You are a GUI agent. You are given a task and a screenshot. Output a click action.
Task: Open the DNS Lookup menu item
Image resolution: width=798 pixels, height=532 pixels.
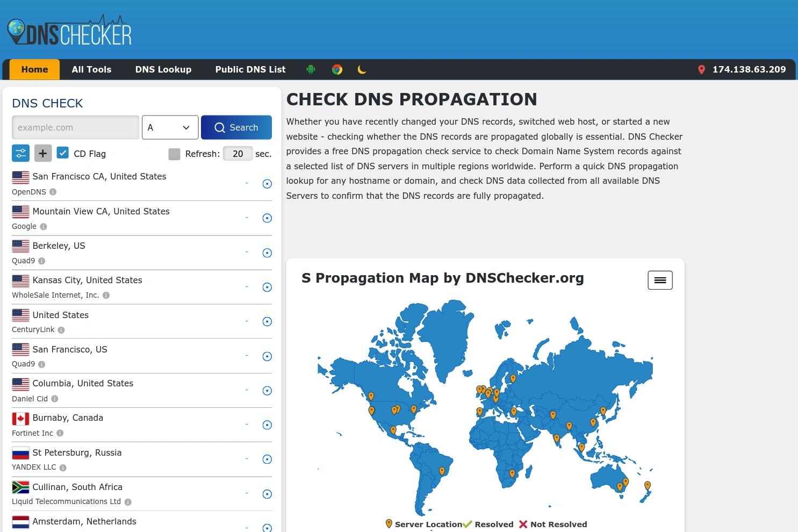coord(163,69)
